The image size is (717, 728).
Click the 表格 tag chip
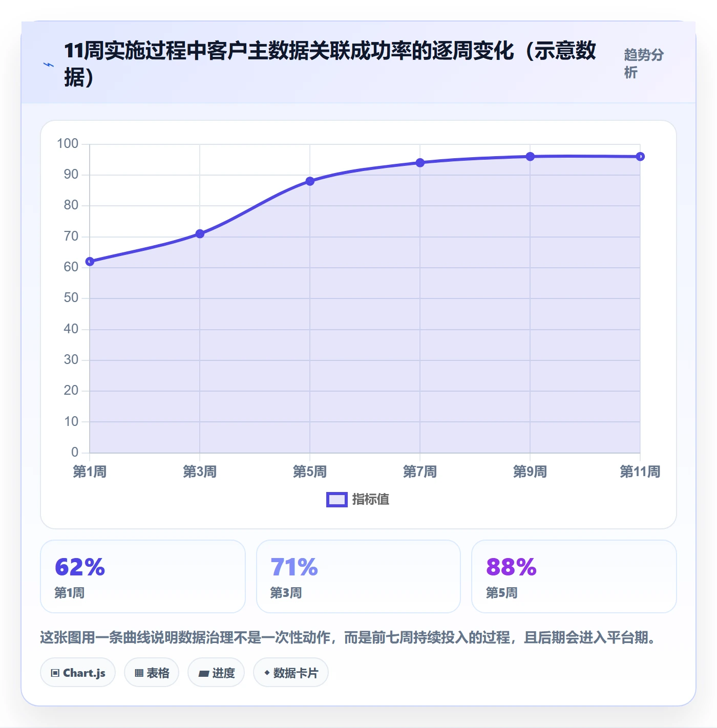coord(152,673)
